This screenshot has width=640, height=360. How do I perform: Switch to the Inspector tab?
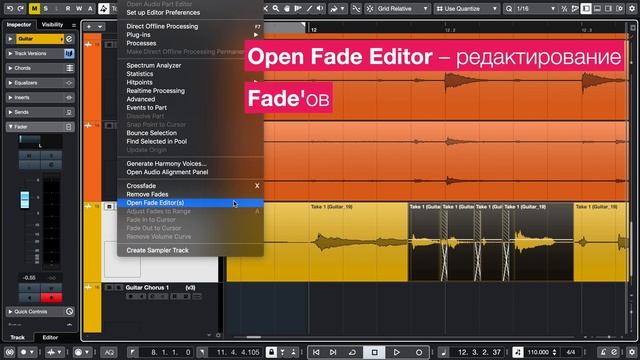(19, 24)
